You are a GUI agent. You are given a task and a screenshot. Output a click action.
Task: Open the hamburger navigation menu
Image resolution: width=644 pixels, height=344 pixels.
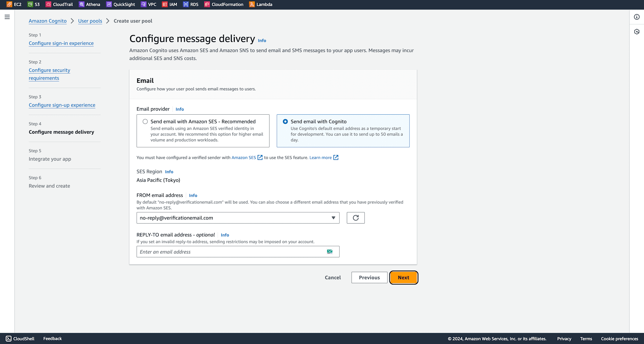pyautogui.click(x=7, y=17)
